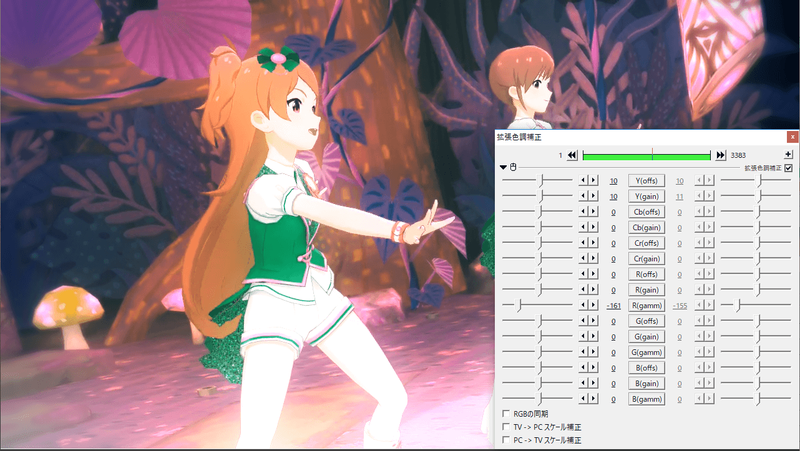Increase start R(offs) with its black right arrow
Viewport: 800px width, 451px height.
(x=593, y=273)
